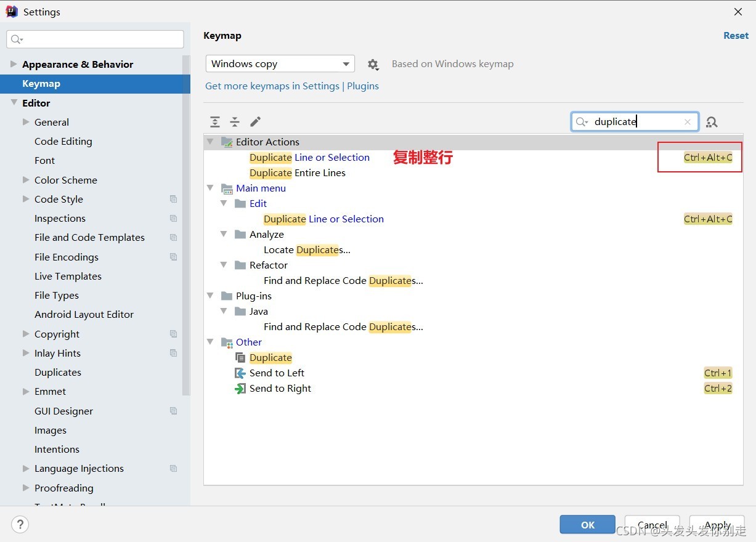
Task: Open the keymap gear options icon
Action: tap(373, 64)
